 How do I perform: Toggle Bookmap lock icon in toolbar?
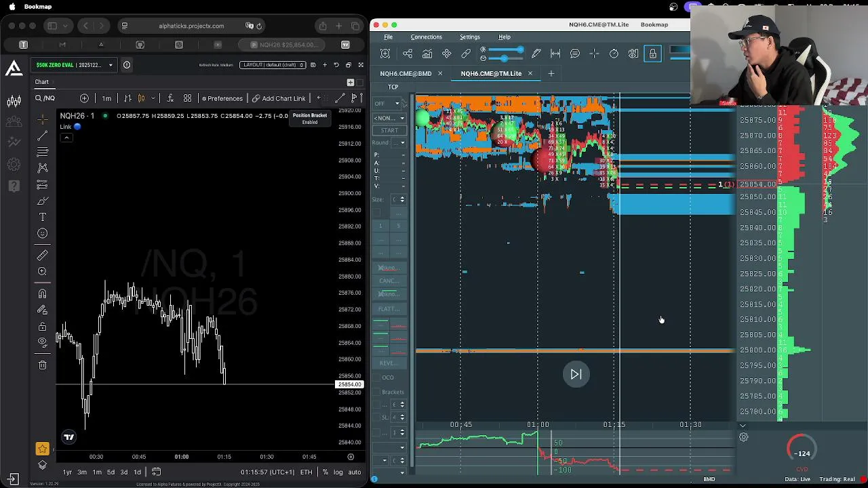pyautogui.click(x=652, y=54)
